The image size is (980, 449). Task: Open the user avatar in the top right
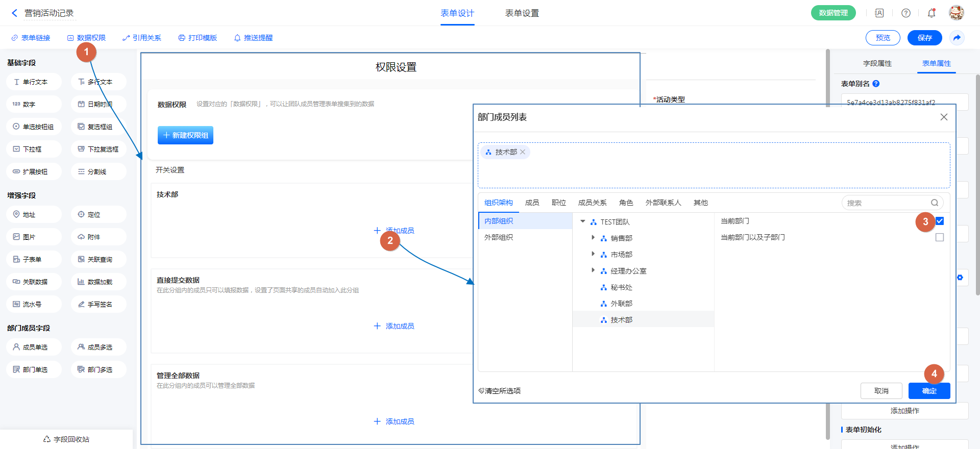coord(956,13)
